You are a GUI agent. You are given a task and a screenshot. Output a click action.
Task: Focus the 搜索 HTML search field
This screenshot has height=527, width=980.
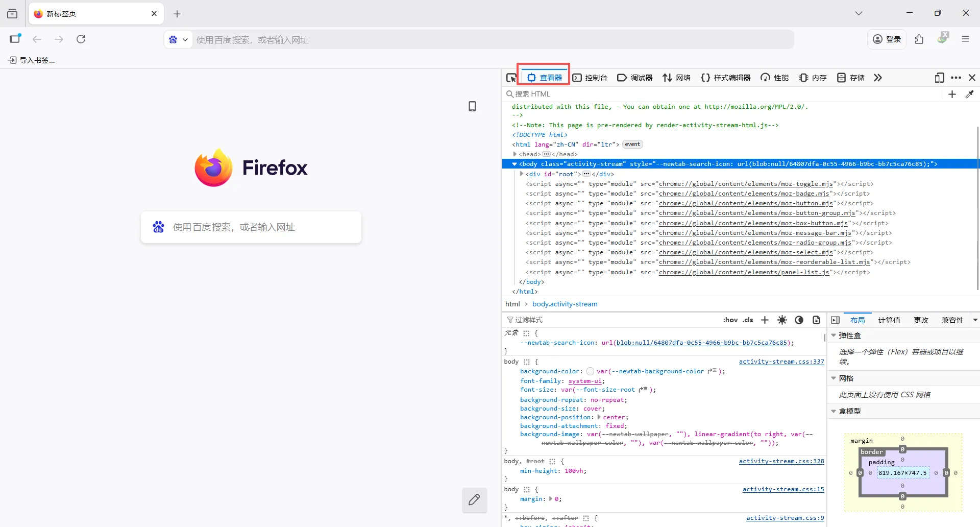[722, 94]
